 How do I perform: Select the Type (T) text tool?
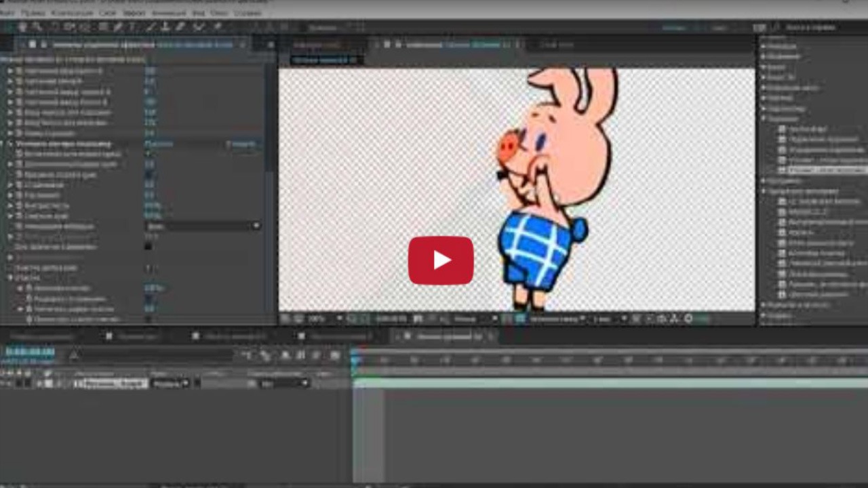pyautogui.click(x=132, y=27)
